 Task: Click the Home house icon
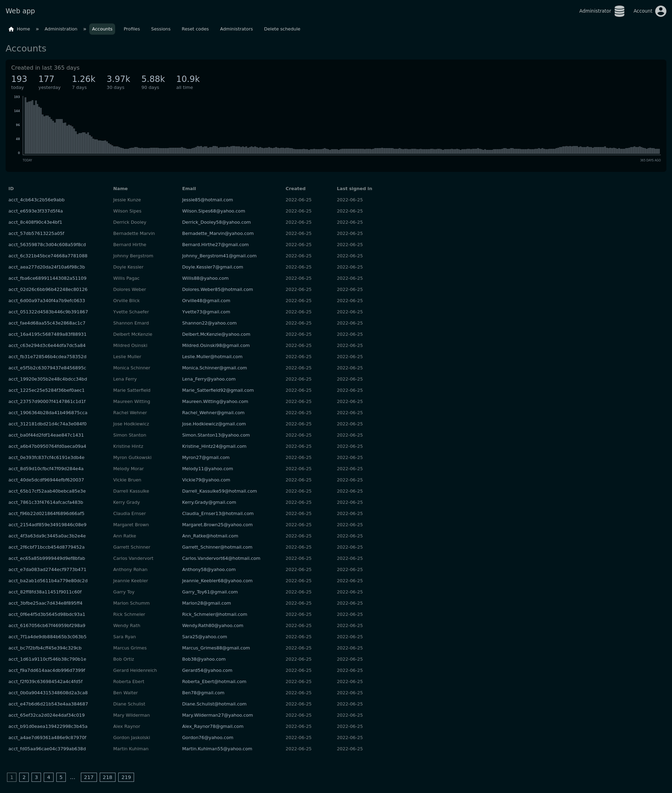tap(11, 29)
